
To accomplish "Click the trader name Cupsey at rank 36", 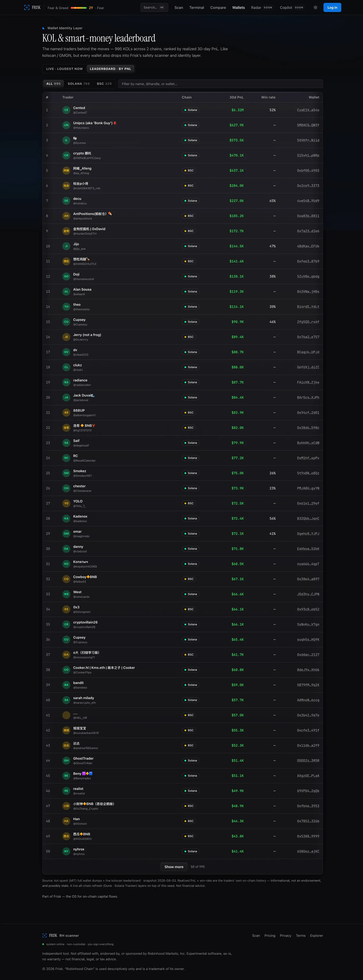I will tap(79, 637).
